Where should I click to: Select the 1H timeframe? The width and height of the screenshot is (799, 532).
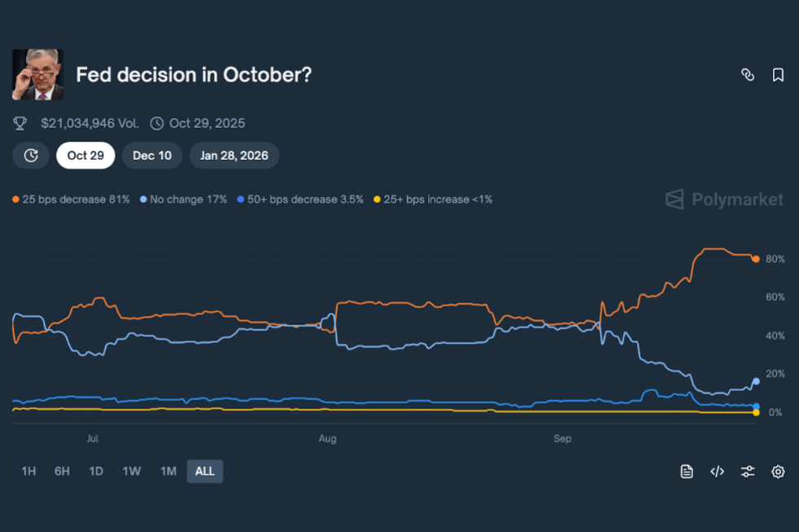[27, 471]
